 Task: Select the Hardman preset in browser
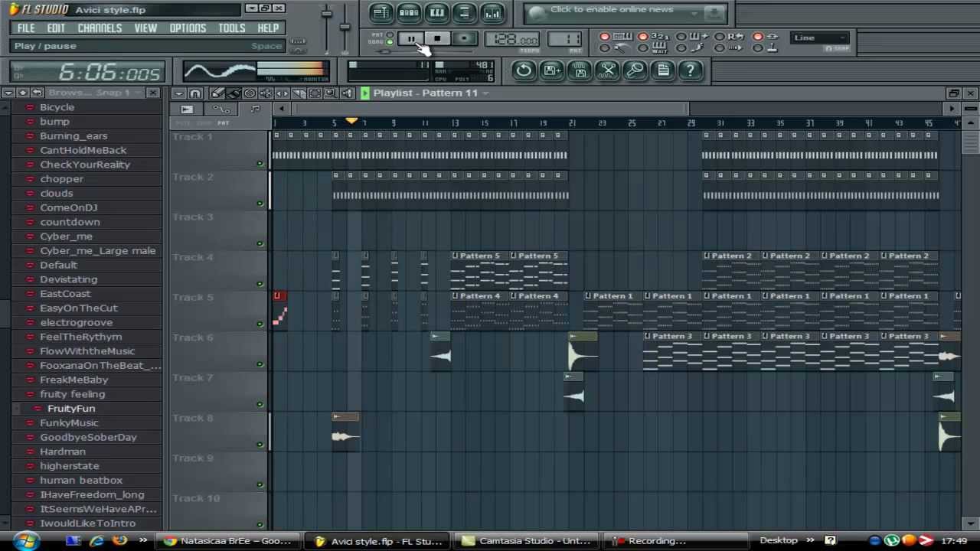pyautogui.click(x=63, y=452)
